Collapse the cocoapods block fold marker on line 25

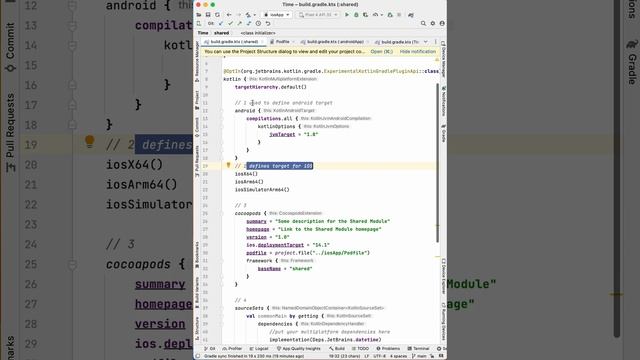(x=221, y=213)
